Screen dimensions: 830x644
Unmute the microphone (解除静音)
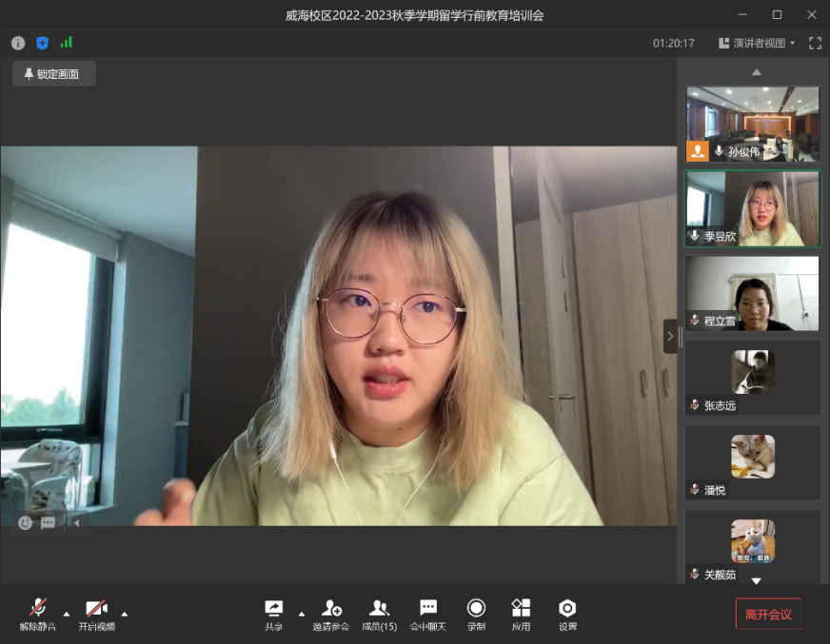[x=38, y=614]
